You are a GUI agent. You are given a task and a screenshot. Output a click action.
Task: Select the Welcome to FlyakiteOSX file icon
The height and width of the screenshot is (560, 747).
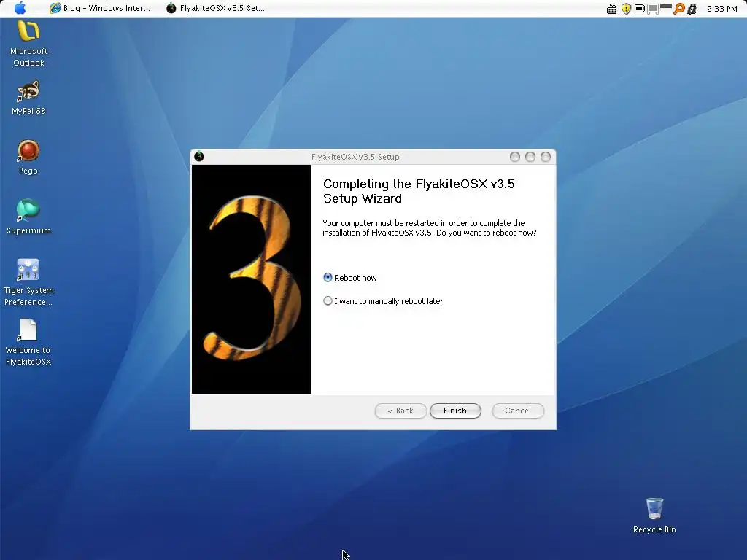coord(28,343)
